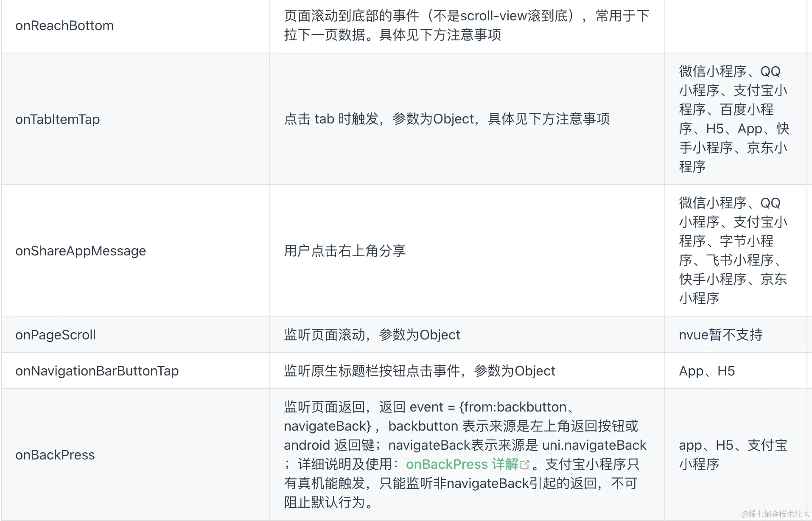Select the onReachBottom function name cell
This screenshot has width=812, height=521.
coord(64,25)
